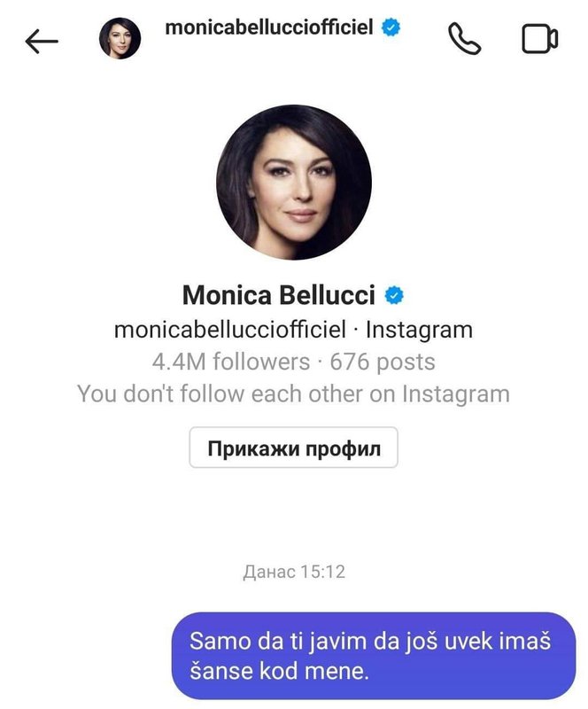Tap verified badge beside Monica Bellucci name
Image resolution: width=588 pixels, height=709 pixels.
click(x=394, y=295)
